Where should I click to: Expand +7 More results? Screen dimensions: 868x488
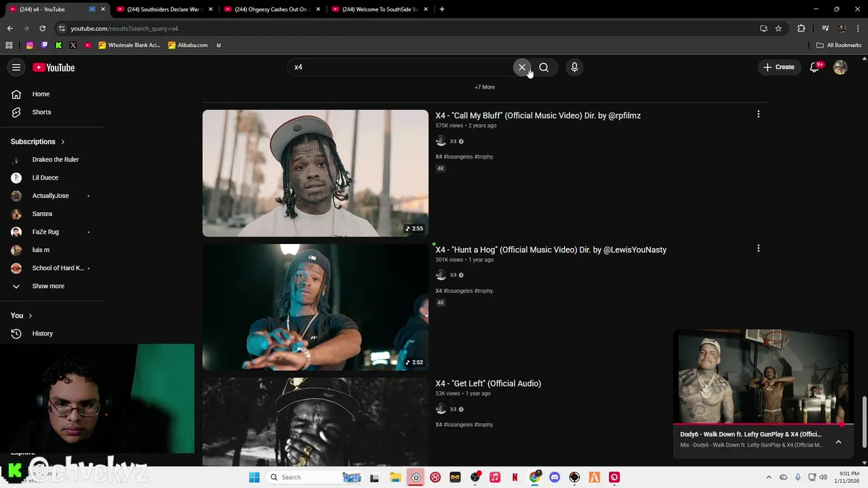(485, 87)
